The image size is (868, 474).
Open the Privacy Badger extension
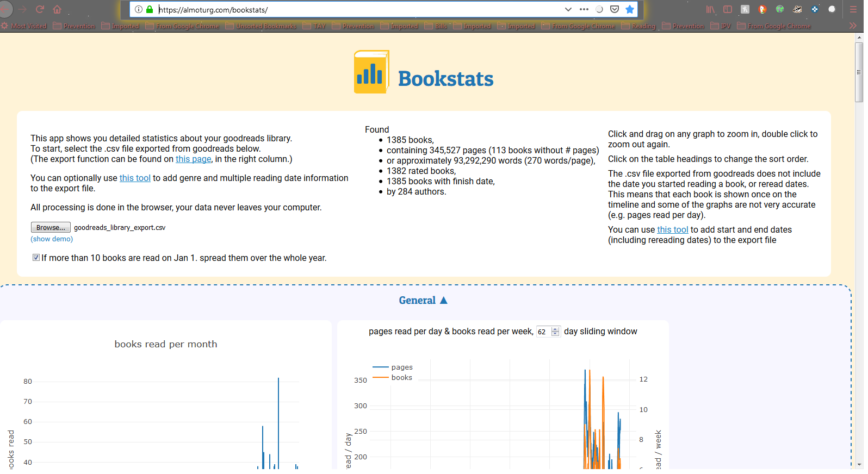797,9
